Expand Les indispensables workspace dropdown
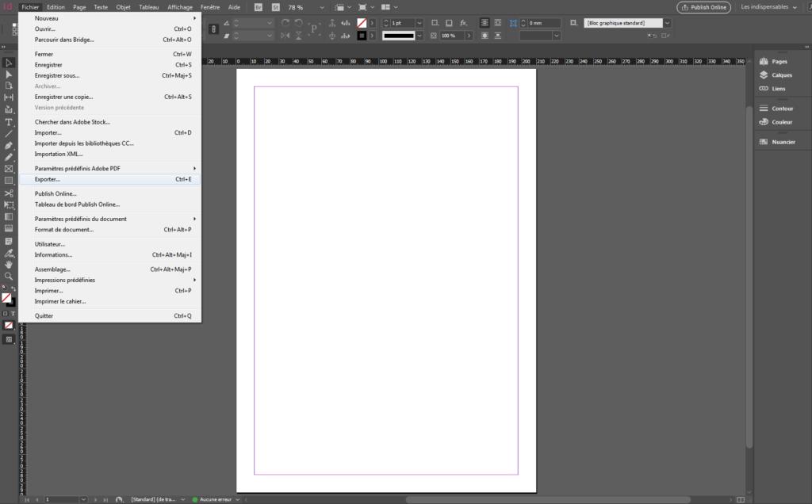The height and width of the screenshot is (504, 812). click(x=795, y=7)
